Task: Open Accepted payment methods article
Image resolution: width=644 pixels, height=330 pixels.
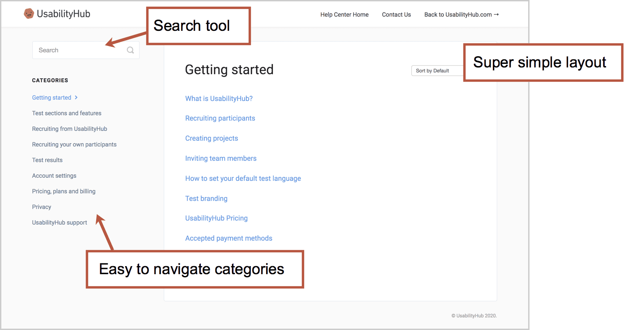Action: click(229, 238)
